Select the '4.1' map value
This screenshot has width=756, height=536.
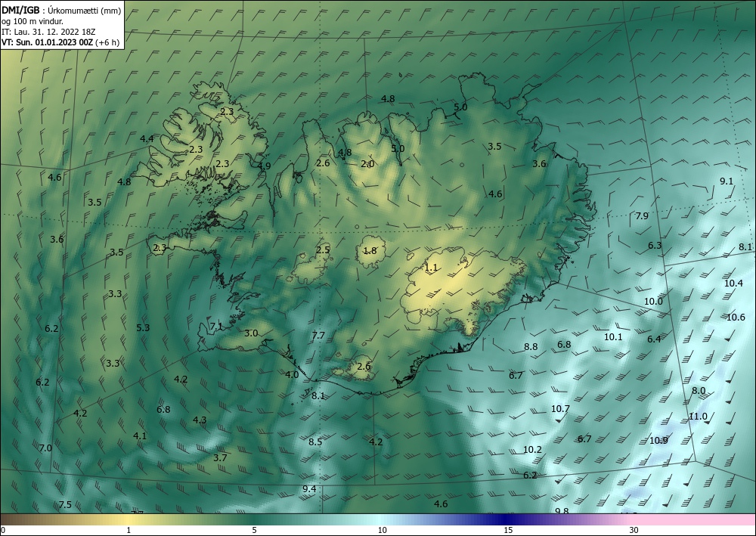click(140, 435)
